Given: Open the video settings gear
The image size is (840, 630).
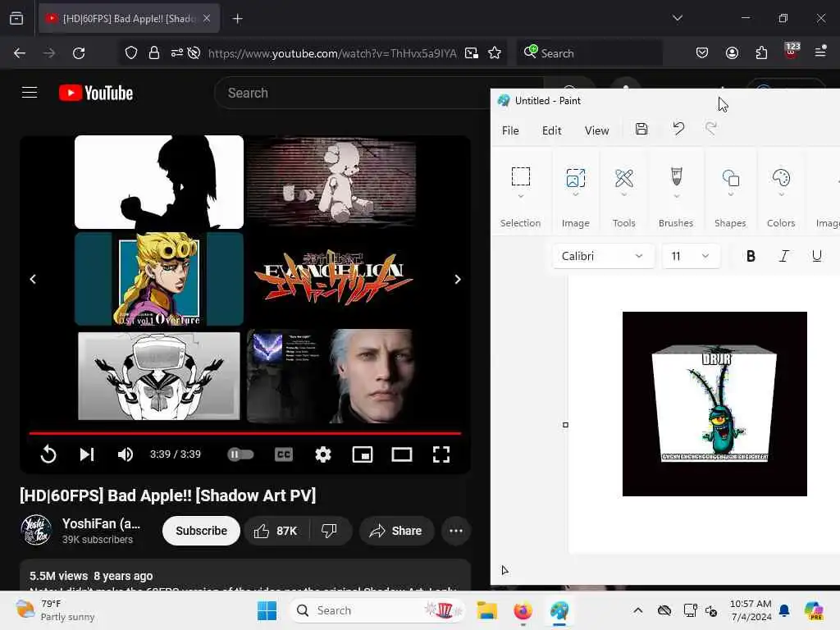Looking at the screenshot, I should coord(323,454).
